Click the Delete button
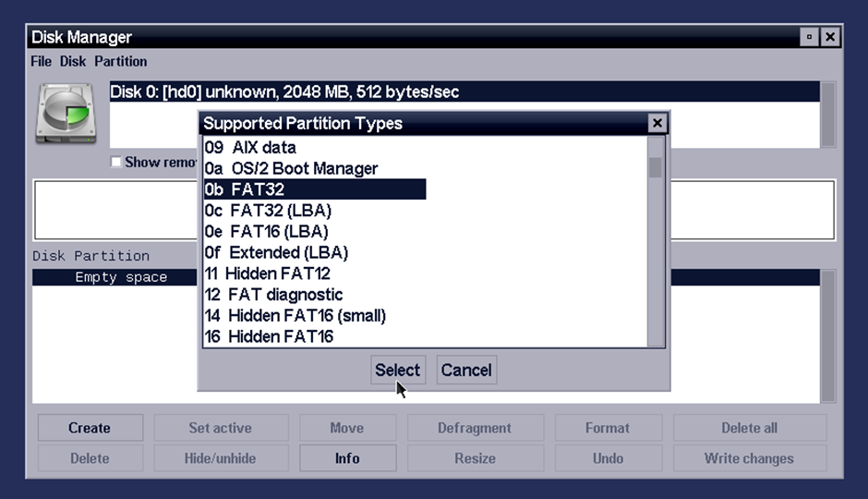868x499 pixels. 90,458
